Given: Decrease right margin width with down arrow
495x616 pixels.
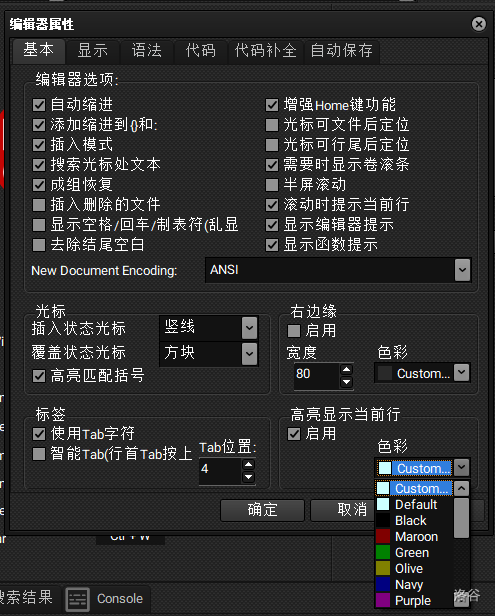Looking at the screenshot, I should point(346,381).
